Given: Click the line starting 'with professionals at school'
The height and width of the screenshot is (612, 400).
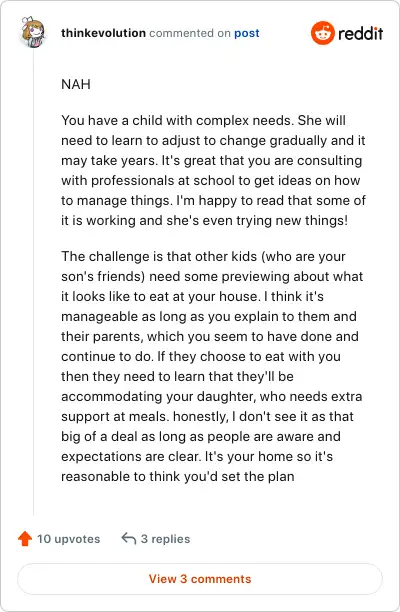Looking at the screenshot, I should click(211, 180).
